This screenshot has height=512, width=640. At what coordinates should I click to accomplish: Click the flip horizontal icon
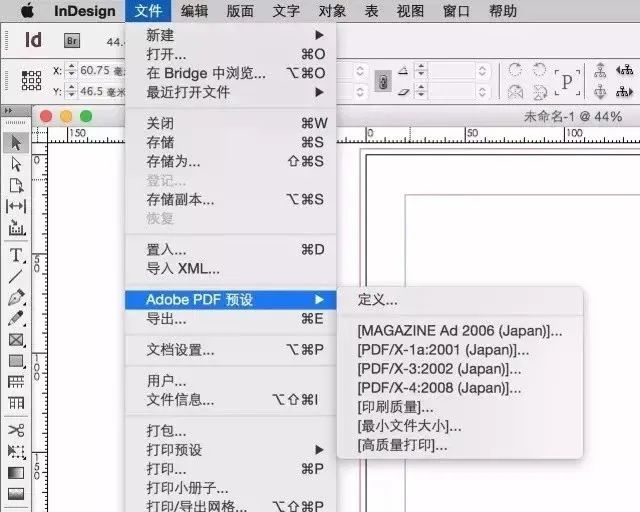tap(516, 92)
